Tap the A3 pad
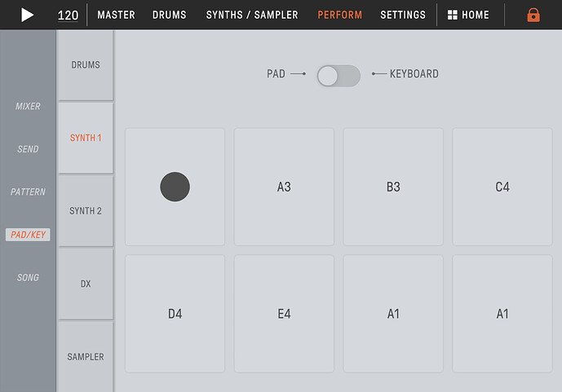Viewport: 562px width, 392px height. [x=284, y=187]
